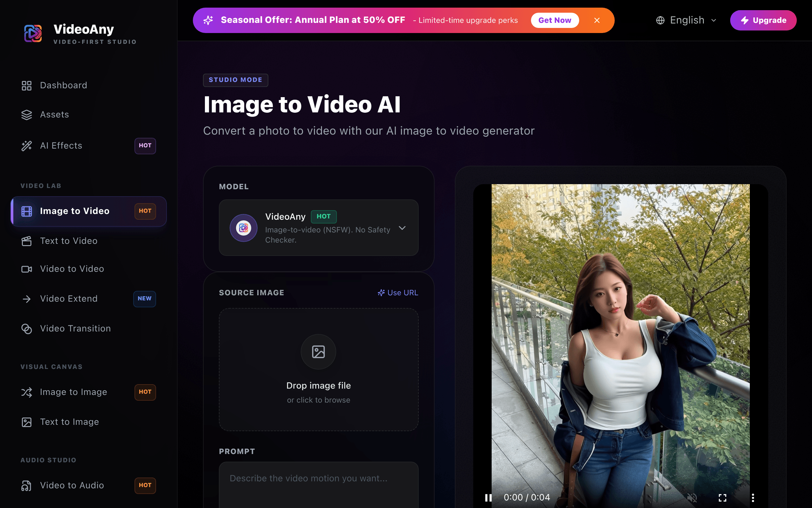The width and height of the screenshot is (812, 508).
Task: Switch to Text to Video
Action: [x=88, y=241]
